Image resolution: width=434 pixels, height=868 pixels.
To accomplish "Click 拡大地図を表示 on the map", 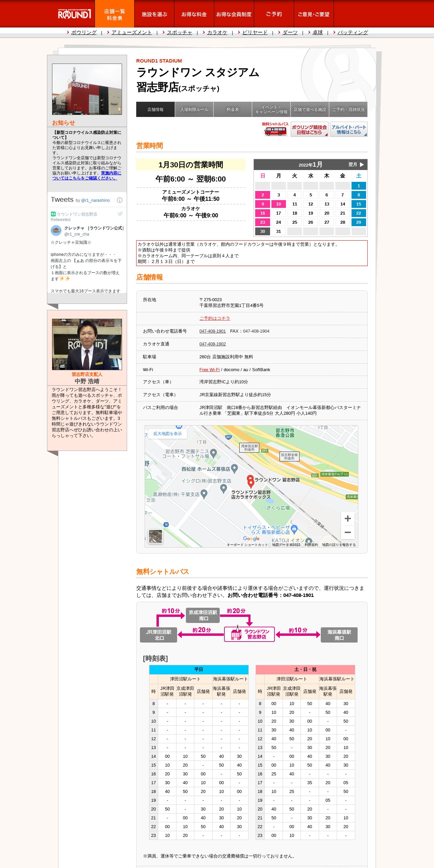I will click(168, 434).
